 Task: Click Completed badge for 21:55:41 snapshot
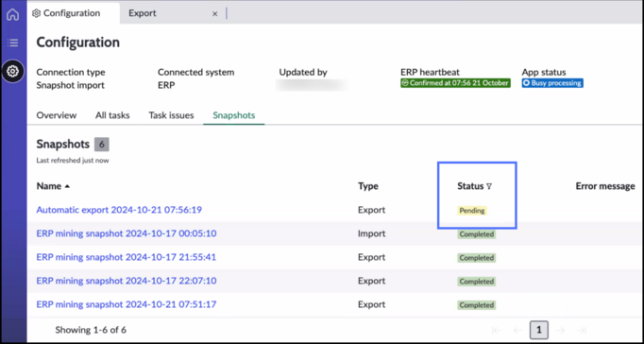pos(477,258)
